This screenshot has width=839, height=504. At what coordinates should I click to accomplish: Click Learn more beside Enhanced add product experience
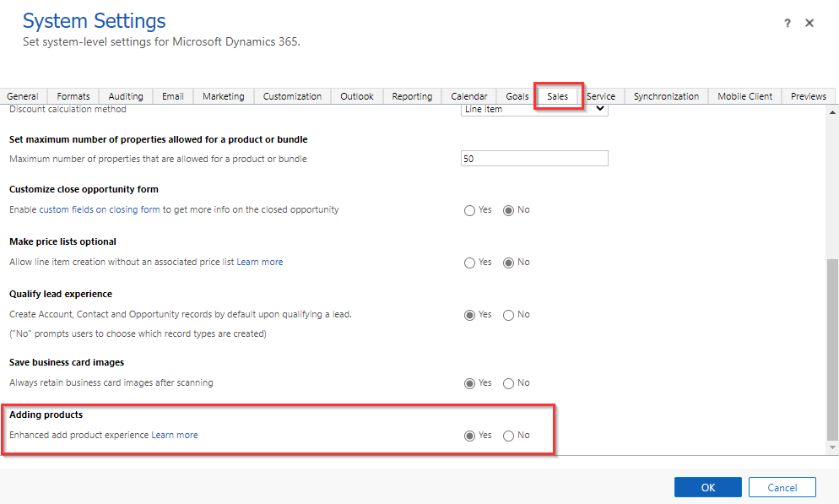[x=175, y=436]
